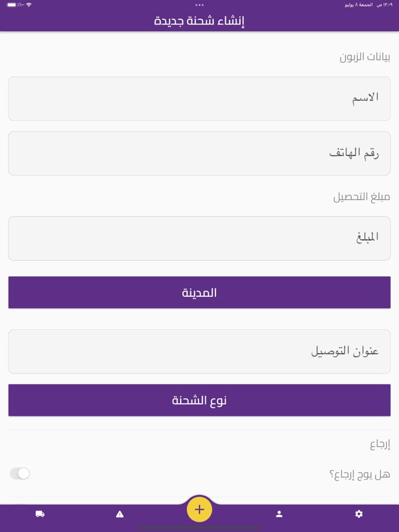Tap the customer data (بيانات الزبون) heading
Image resolution: width=399 pixels, height=532 pixels.
coord(365,57)
